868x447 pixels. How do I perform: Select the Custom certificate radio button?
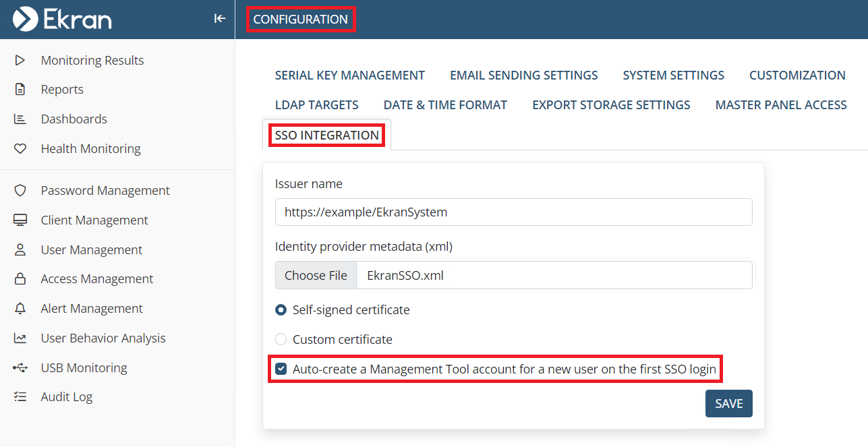click(281, 340)
